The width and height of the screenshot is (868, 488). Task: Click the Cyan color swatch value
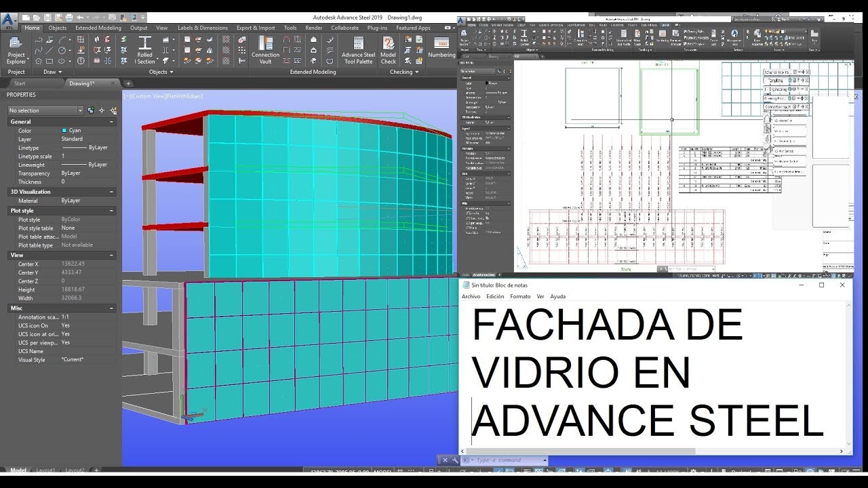point(71,130)
